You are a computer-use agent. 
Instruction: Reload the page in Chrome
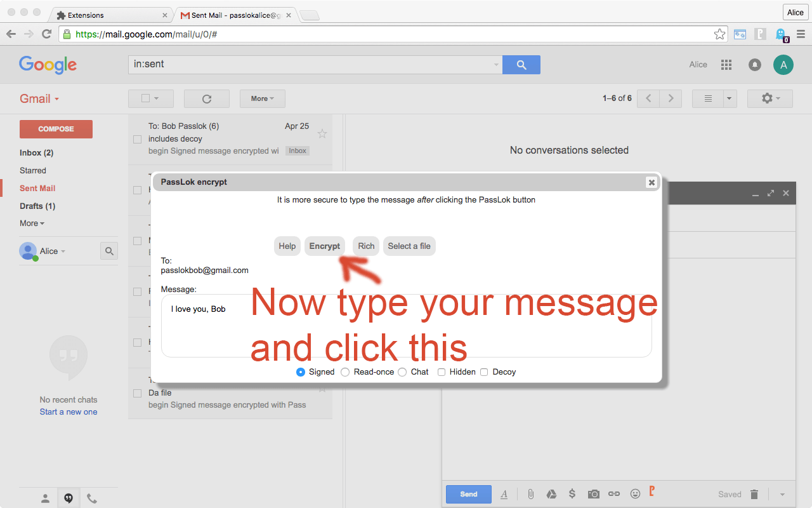(46, 34)
